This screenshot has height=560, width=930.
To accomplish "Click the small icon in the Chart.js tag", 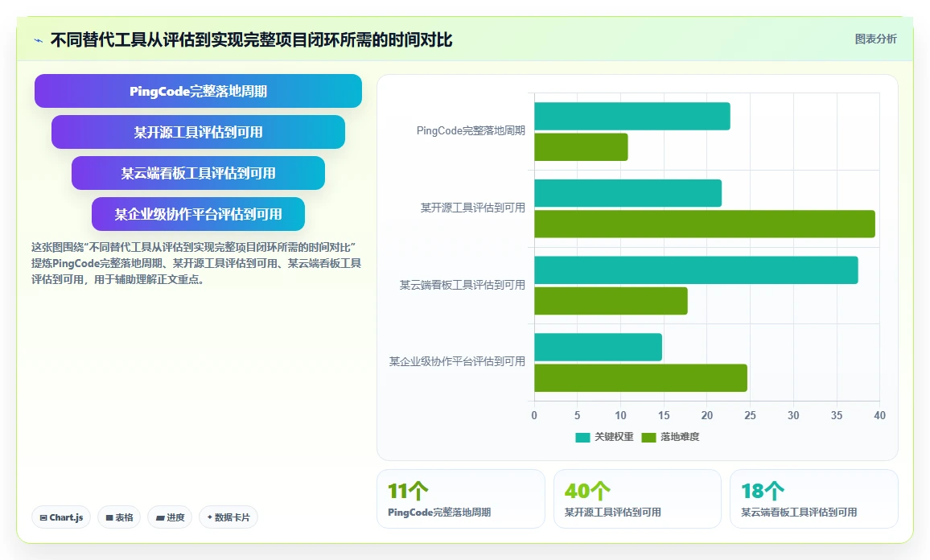I will [x=43, y=518].
